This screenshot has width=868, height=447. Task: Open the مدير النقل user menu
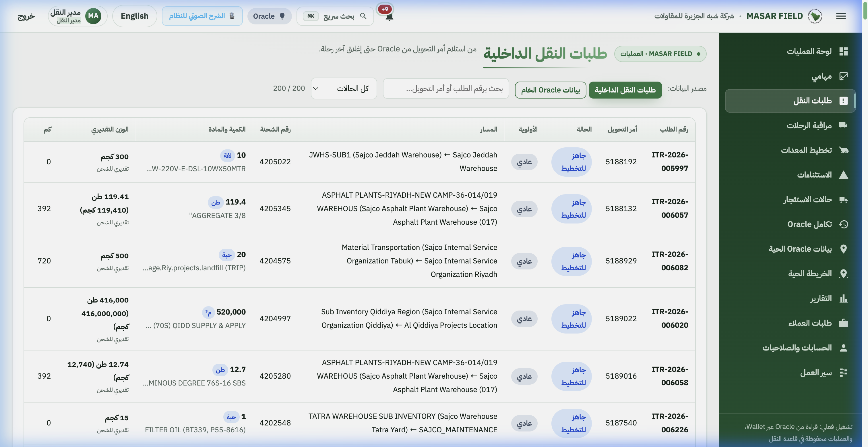tap(77, 16)
